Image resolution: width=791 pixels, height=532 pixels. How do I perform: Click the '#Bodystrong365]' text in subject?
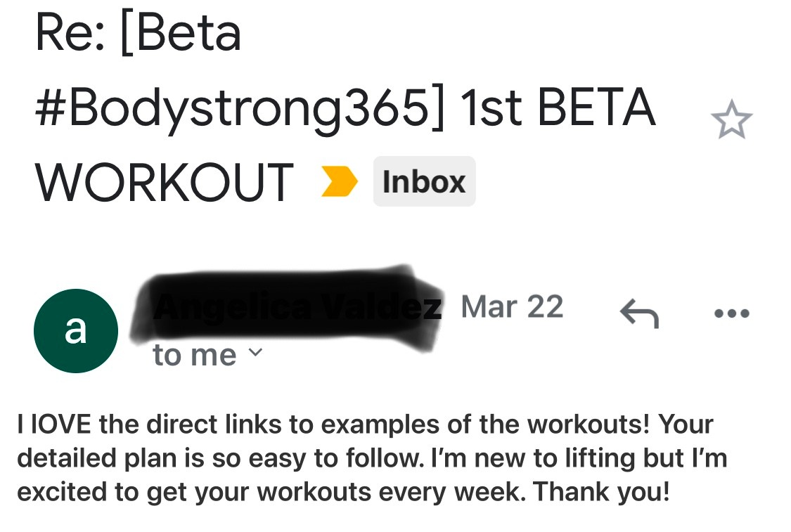[240, 108]
